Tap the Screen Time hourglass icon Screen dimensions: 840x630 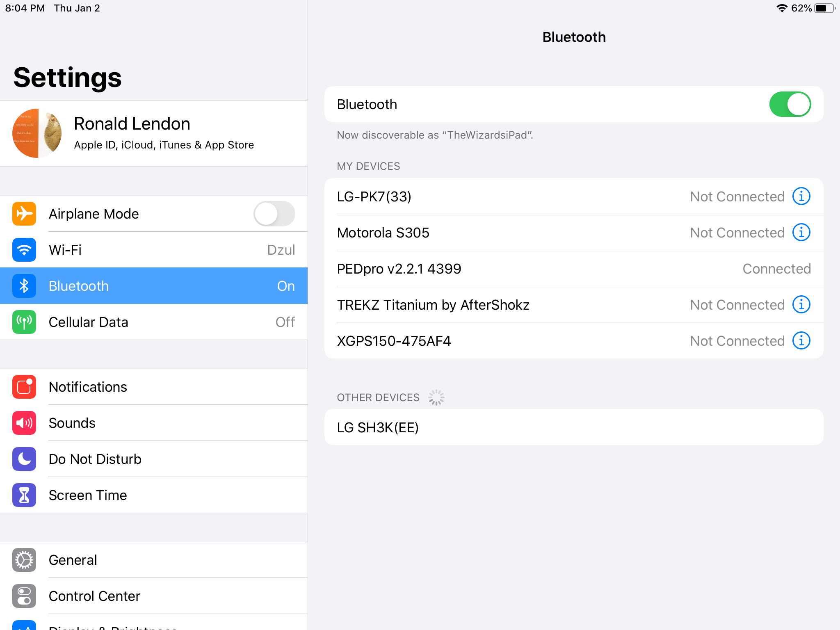pyautogui.click(x=24, y=495)
